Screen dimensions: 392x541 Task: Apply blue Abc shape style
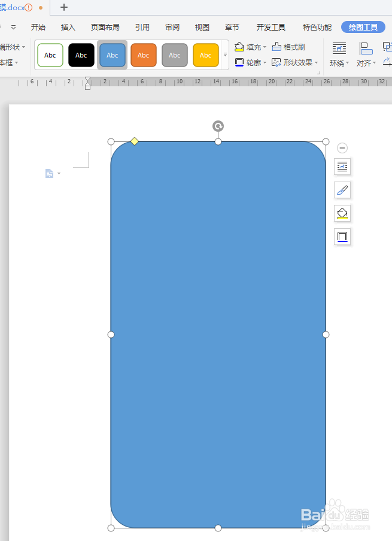pos(113,55)
